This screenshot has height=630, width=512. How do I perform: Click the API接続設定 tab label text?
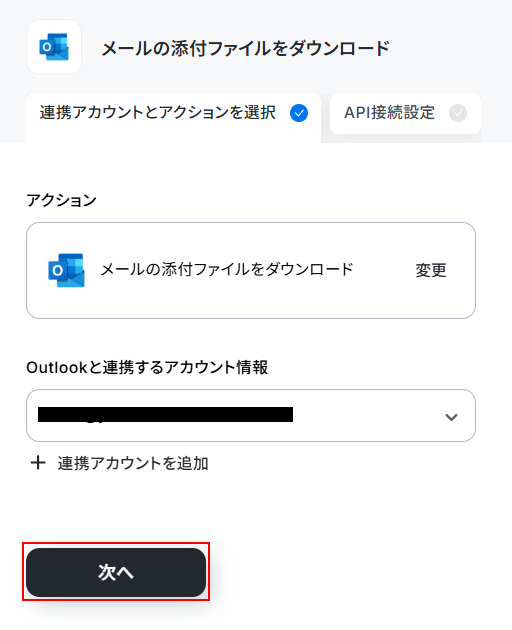point(389,113)
